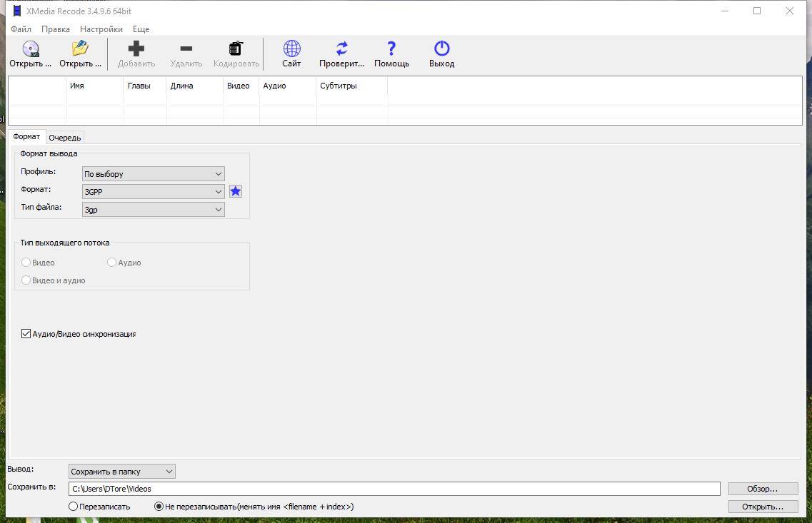Open the Еще menu
Image resolution: width=812 pixels, height=523 pixels.
click(x=141, y=29)
